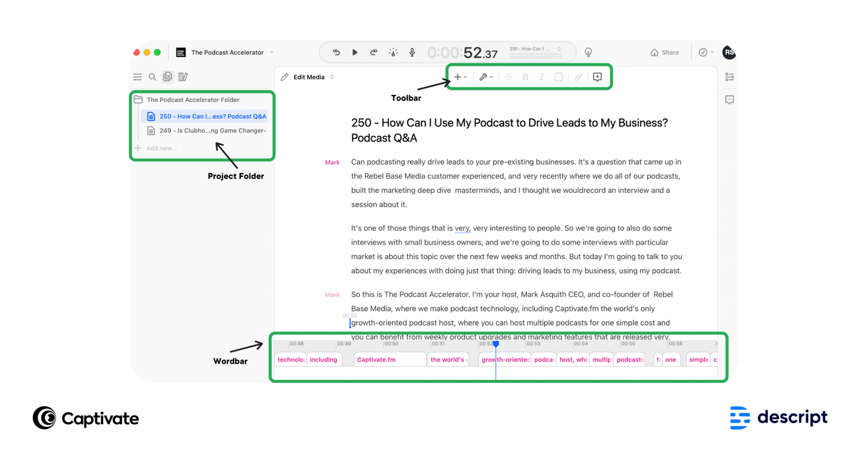The width and height of the screenshot is (868, 454).
Task: Add a comment using the comment bubble icon
Action: tap(597, 77)
